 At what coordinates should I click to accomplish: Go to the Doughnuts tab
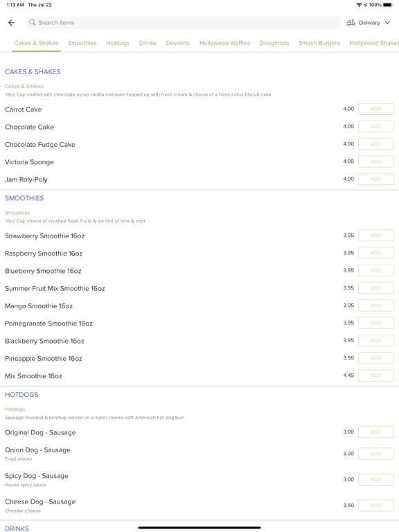[x=274, y=43]
